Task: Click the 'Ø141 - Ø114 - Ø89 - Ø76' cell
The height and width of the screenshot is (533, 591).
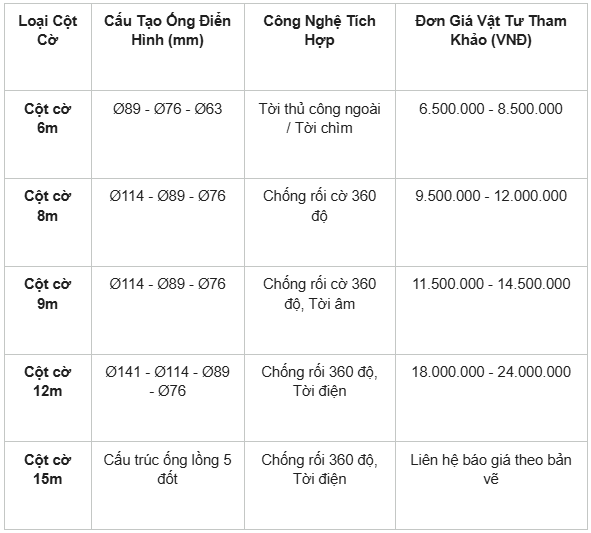Action: 167,381
